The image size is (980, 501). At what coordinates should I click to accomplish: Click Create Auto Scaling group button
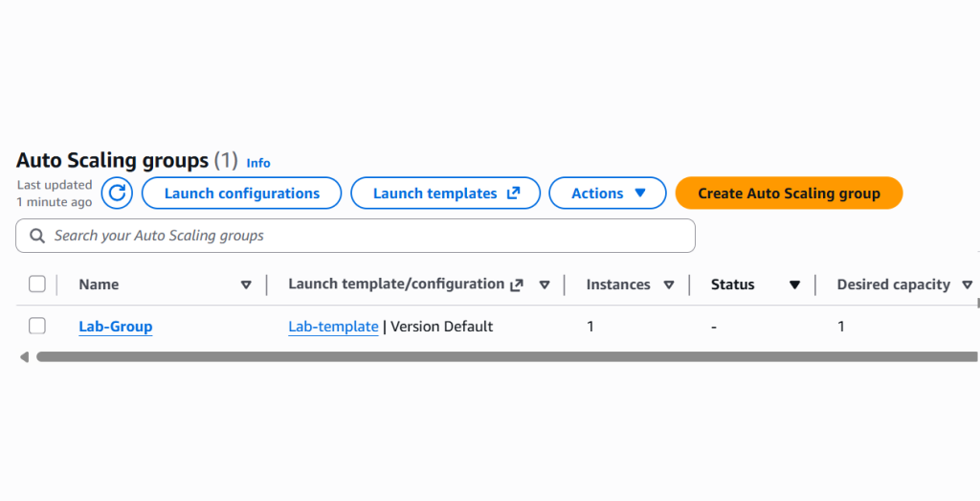(789, 194)
